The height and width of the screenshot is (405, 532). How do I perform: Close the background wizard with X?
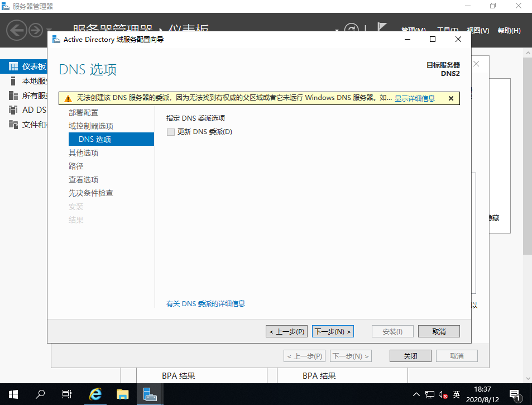pyautogui.click(x=476, y=64)
